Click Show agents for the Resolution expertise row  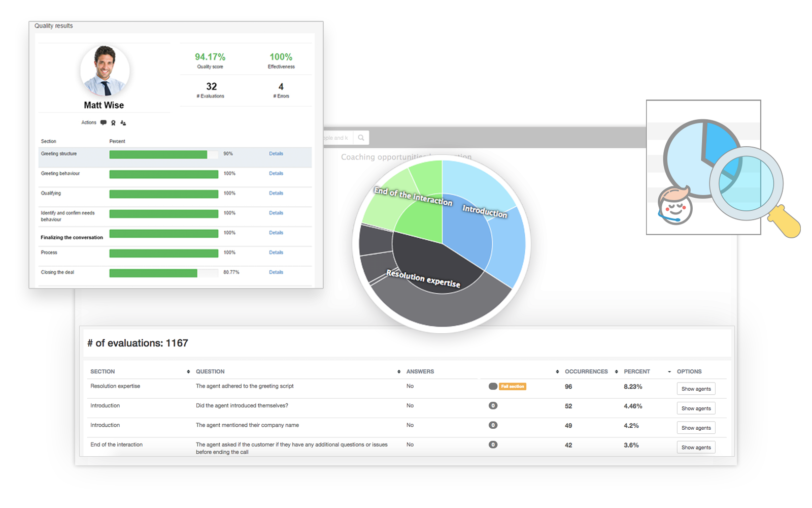pyautogui.click(x=696, y=388)
